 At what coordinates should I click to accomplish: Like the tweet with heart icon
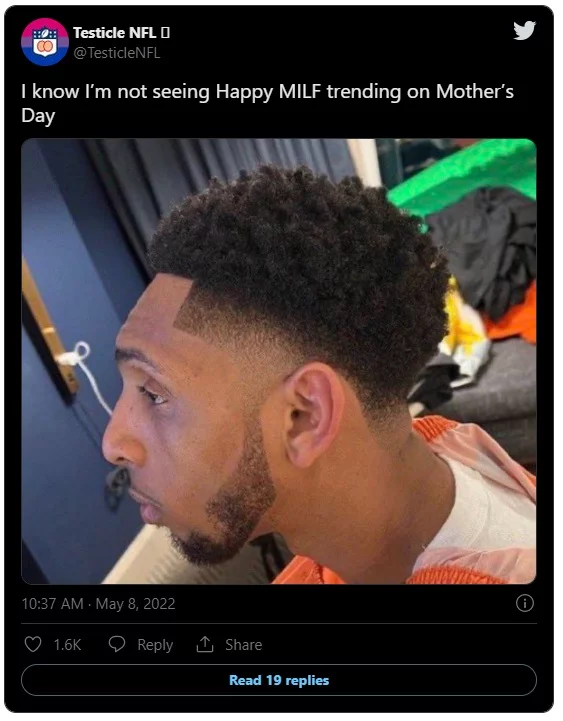click(x=33, y=644)
